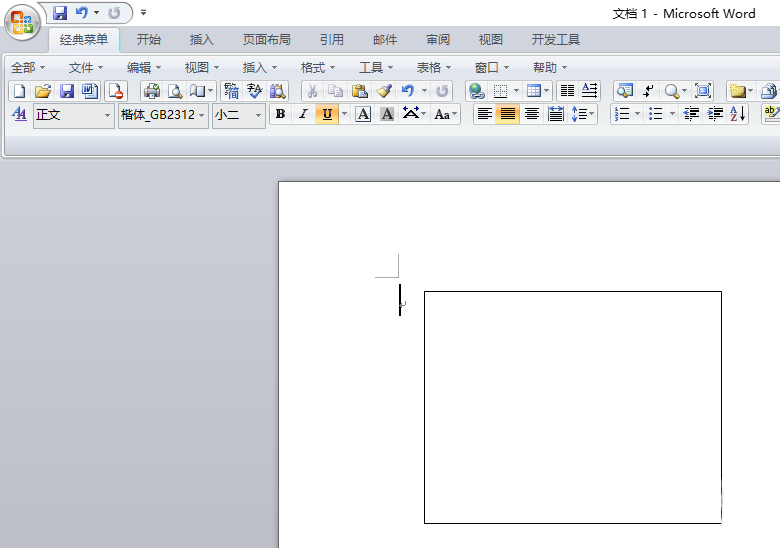
Task: Toggle show paragraph marks icon
Action: click(x=648, y=91)
